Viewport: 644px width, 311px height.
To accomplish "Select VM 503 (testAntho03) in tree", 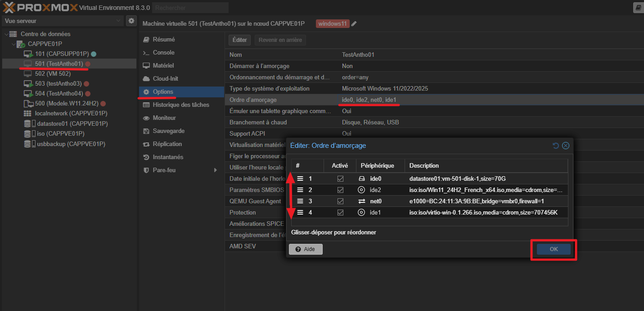I will (x=69, y=84).
